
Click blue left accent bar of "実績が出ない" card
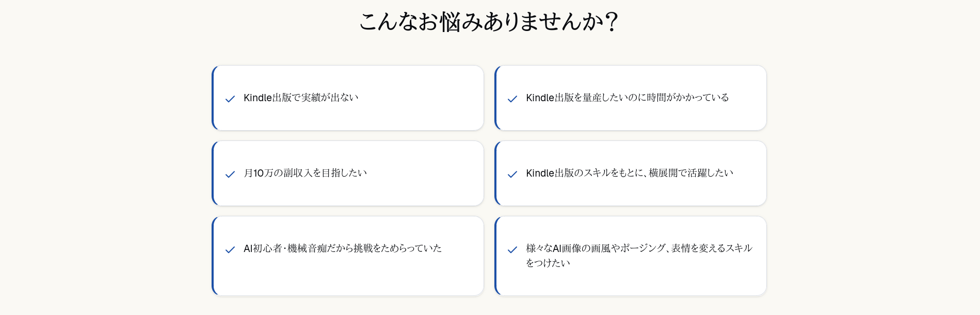point(213,98)
